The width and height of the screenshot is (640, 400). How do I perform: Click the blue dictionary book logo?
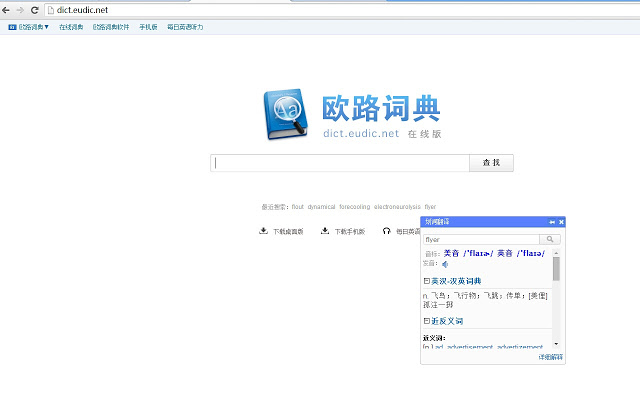pyautogui.click(x=285, y=114)
